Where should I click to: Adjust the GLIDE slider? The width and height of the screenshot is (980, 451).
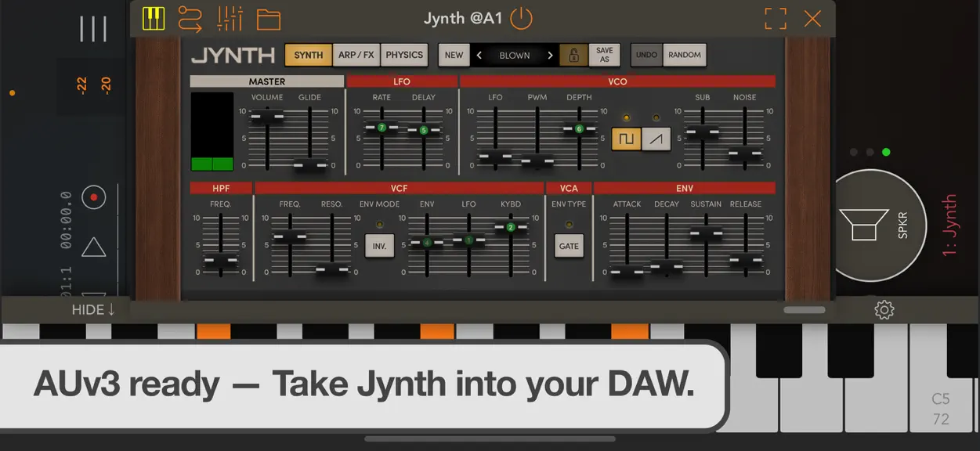click(x=309, y=165)
